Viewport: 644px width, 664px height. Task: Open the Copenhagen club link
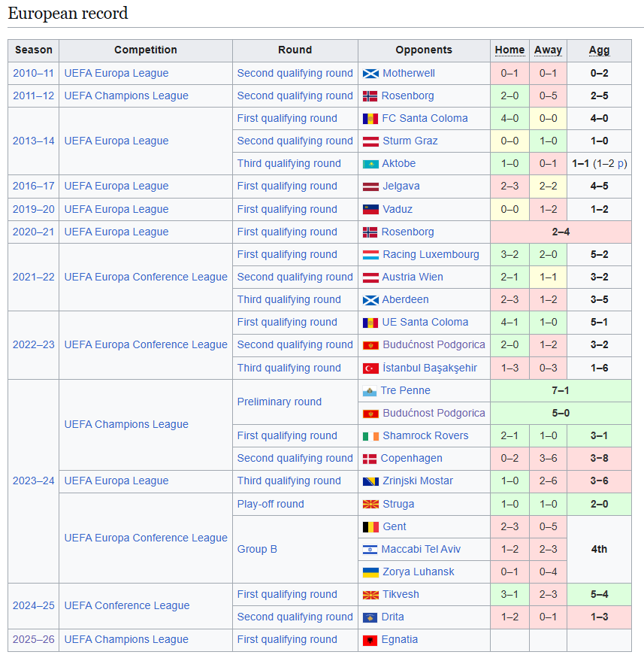411,458
